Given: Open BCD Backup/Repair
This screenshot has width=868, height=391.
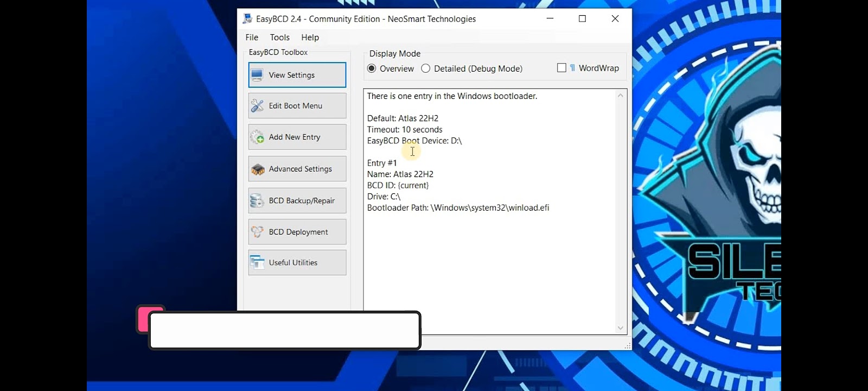Looking at the screenshot, I should click(x=297, y=200).
